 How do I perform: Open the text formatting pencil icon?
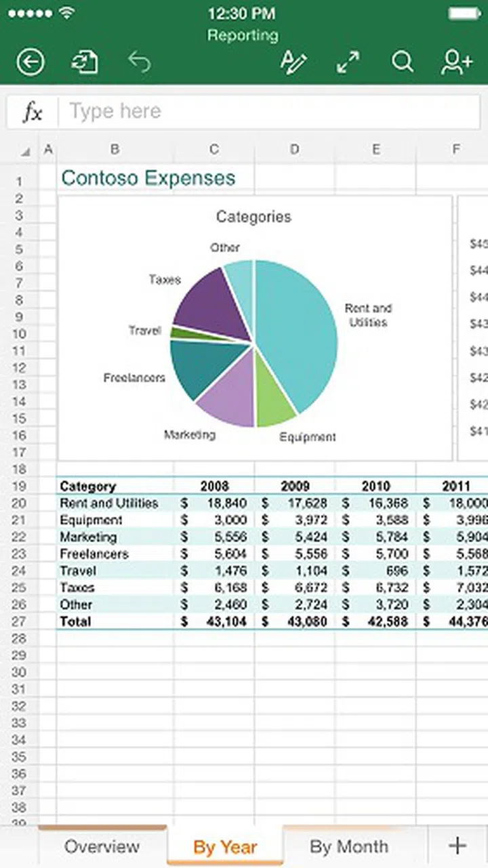tap(294, 62)
